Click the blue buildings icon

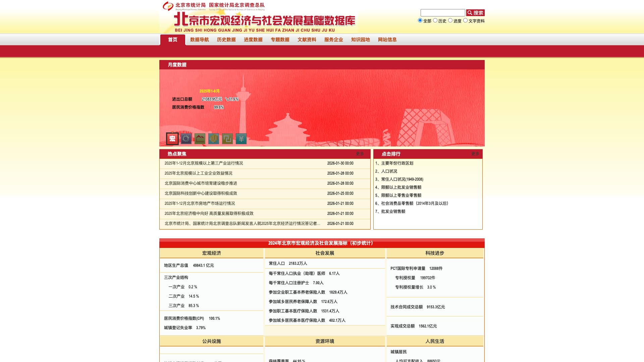point(214,139)
